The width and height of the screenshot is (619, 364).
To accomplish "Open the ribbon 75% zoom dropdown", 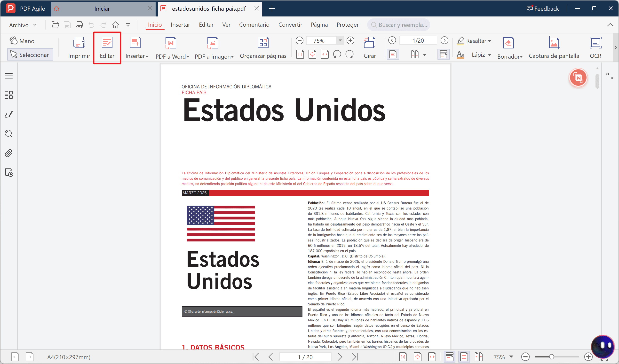I will pyautogui.click(x=340, y=40).
